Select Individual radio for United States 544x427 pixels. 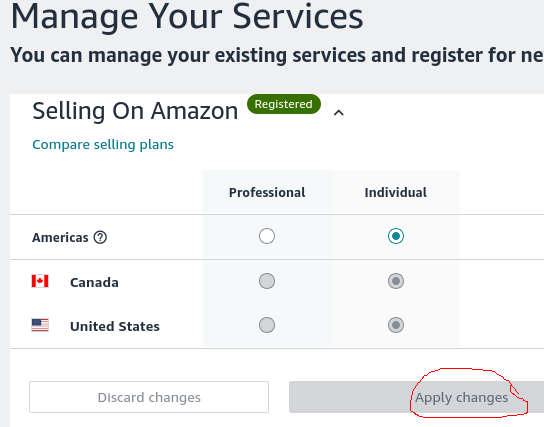tap(396, 325)
